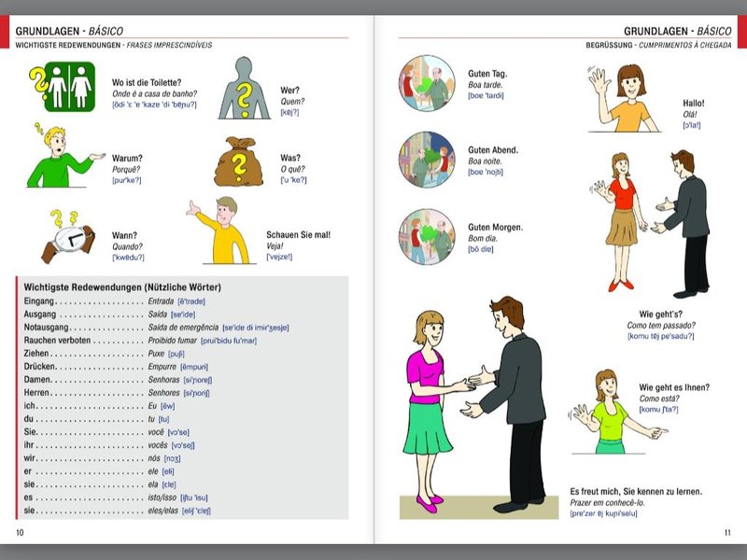Click the heading "Wichtigste Redewendungen (Nützliche Wörter)"
Viewport: 747px width, 560px height.
coord(122,287)
